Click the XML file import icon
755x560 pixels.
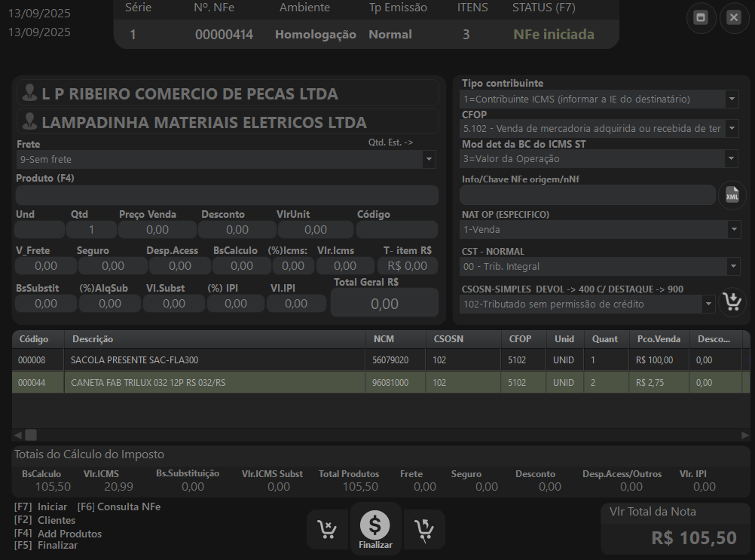pyautogui.click(x=732, y=195)
